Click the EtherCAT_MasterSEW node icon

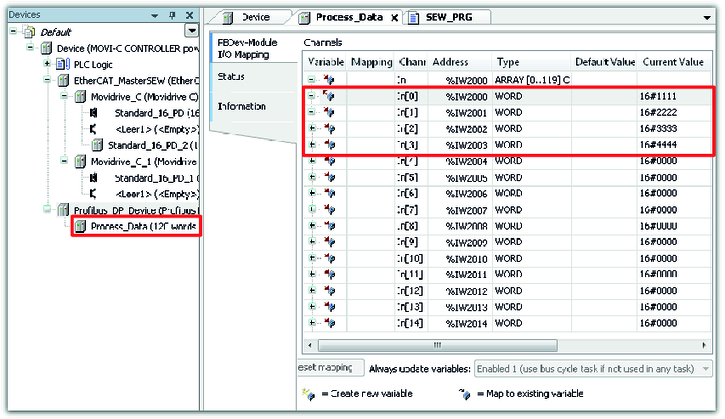point(64,80)
